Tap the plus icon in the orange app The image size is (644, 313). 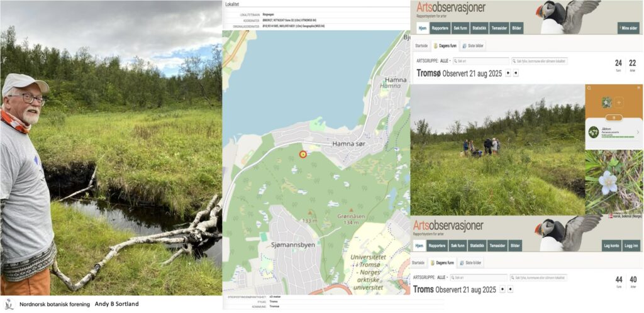point(619,102)
